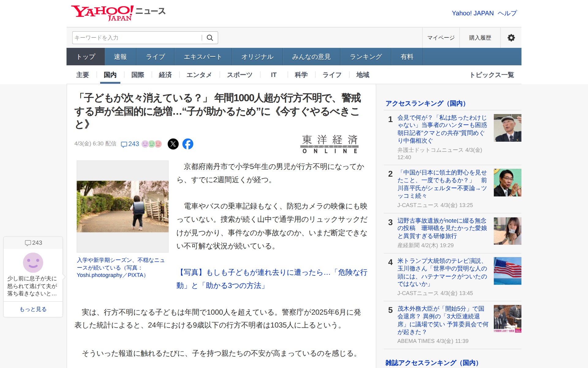This screenshot has width=588, height=368.
Task: Select the スポーツ category
Action: 239,75
